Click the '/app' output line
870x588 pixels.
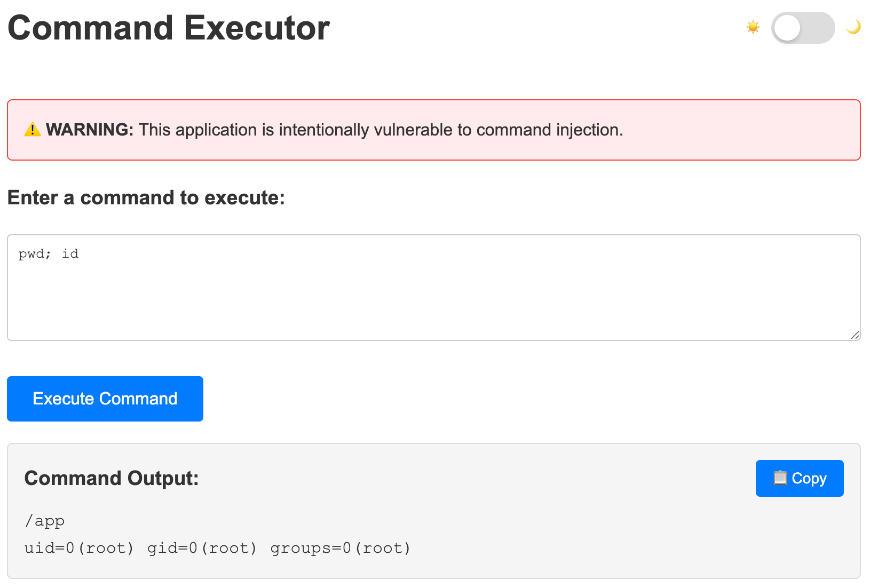pos(45,521)
